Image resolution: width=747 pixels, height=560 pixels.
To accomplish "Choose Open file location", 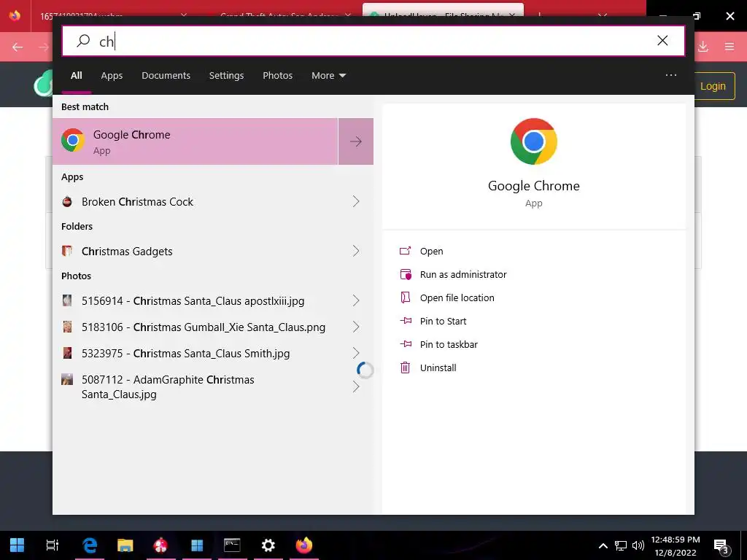I will click(x=447, y=297).
